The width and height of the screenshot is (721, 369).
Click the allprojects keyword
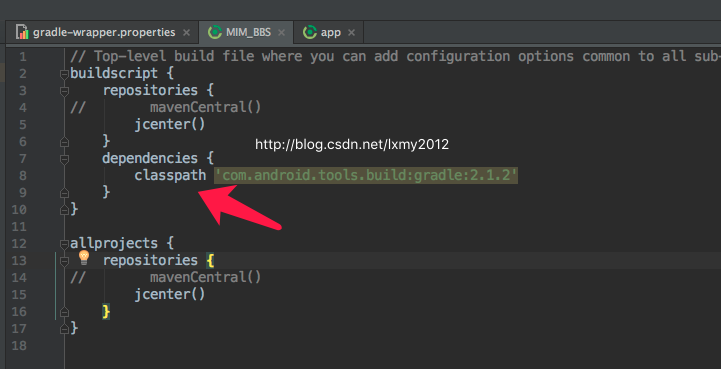click(x=114, y=243)
